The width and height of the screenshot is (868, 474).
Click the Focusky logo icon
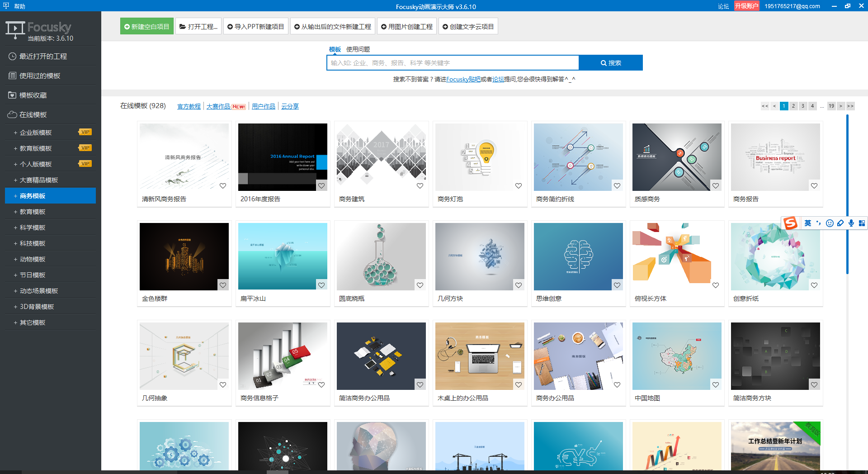pyautogui.click(x=15, y=29)
